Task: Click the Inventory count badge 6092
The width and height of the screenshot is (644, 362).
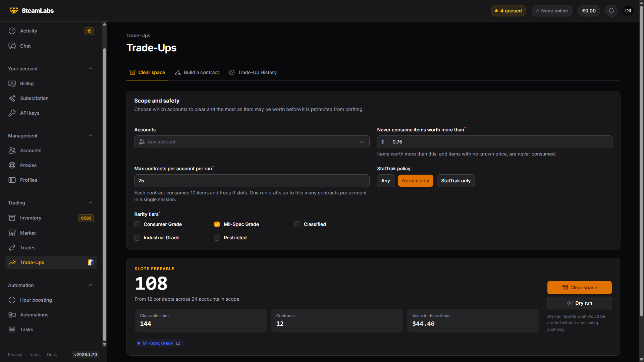Action: point(86,218)
